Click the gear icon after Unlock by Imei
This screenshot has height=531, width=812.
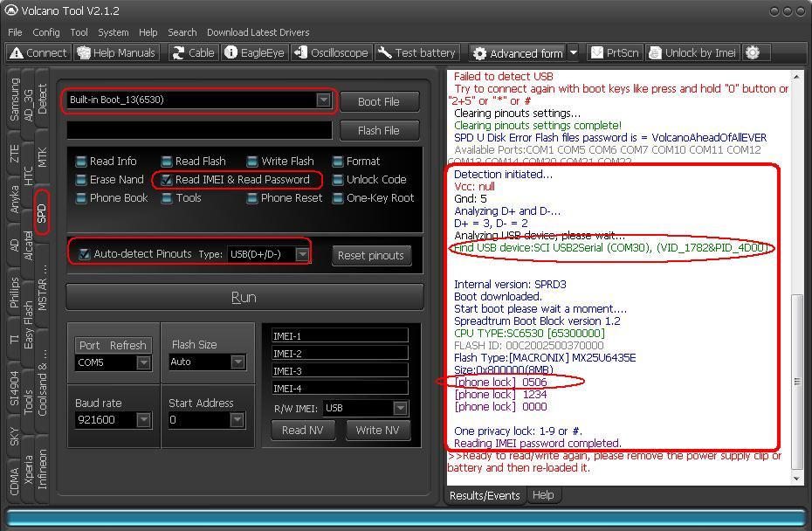click(x=753, y=52)
